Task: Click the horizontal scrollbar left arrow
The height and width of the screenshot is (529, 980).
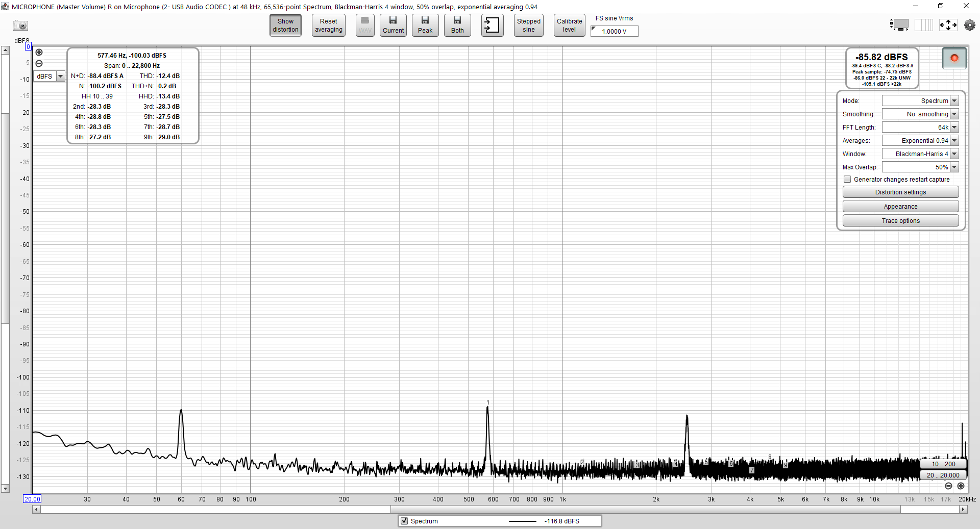Action: click(36, 509)
